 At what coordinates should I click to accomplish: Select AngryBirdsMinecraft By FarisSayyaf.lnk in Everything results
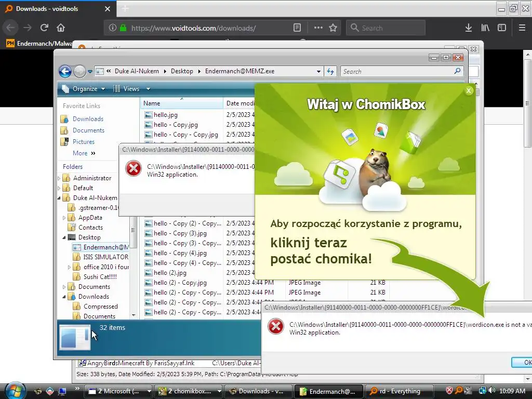[141, 363]
